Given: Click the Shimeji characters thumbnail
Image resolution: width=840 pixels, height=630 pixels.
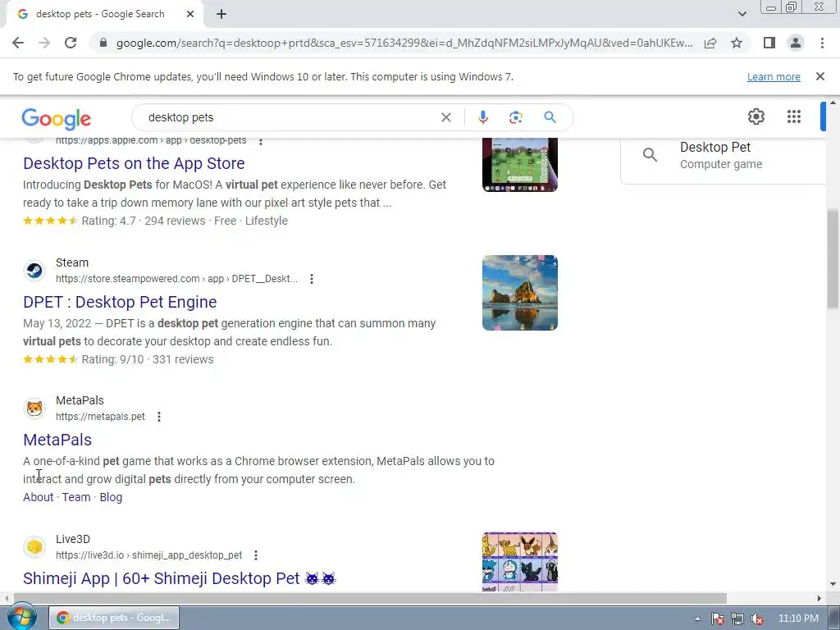Looking at the screenshot, I should pyautogui.click(x=519, y=562).
